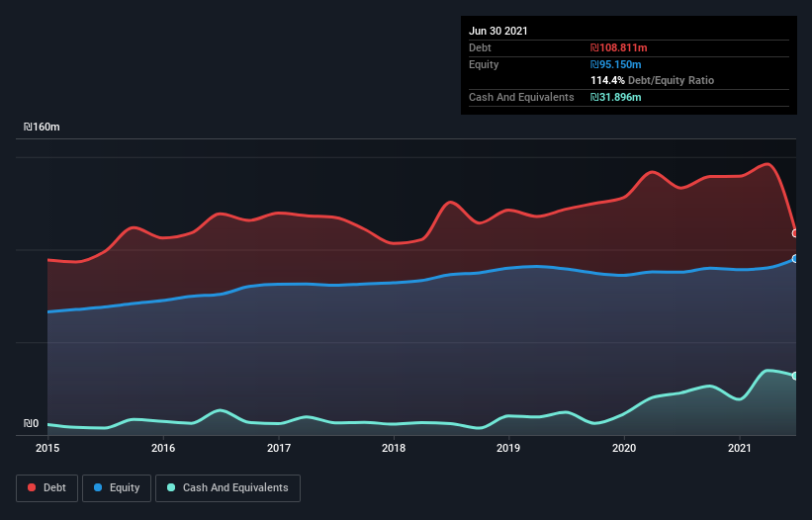The image size is (812, 520).
Task: Click the 114.4% Debt/Equity Ratio text
Action: click(653, 80)
